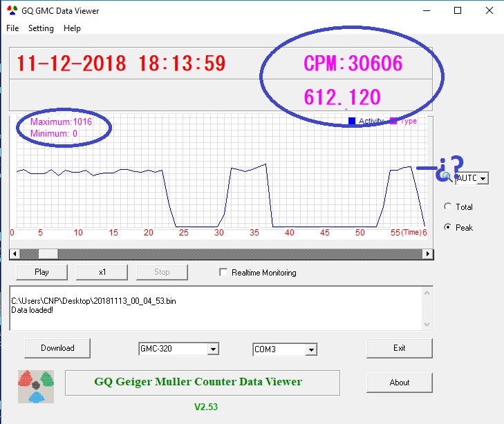Open the Help menu
The image size is (504, 424).
pos(72,28)
